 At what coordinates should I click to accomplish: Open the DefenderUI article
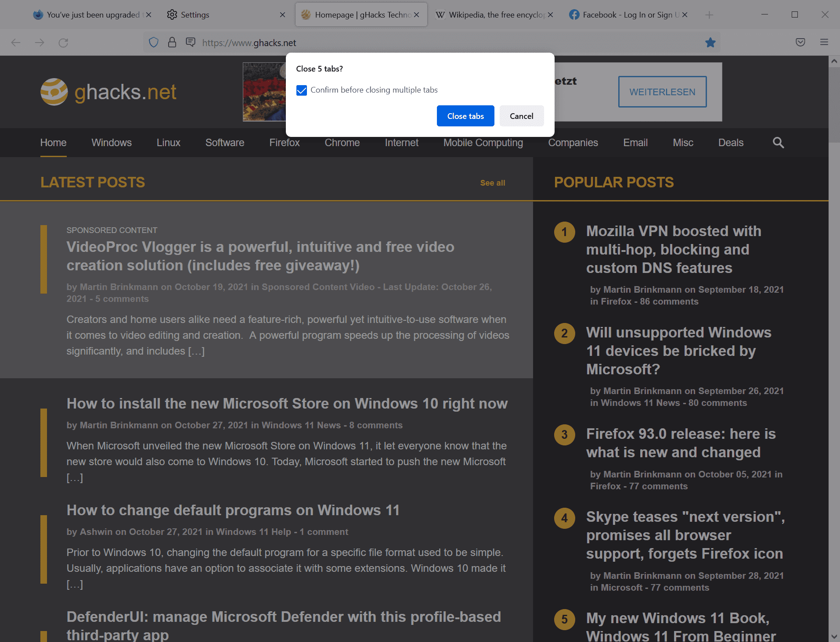[x=284, y=625]
